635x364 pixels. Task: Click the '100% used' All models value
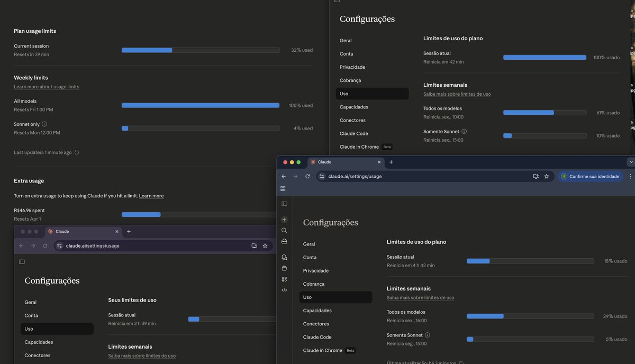[301, 105]
